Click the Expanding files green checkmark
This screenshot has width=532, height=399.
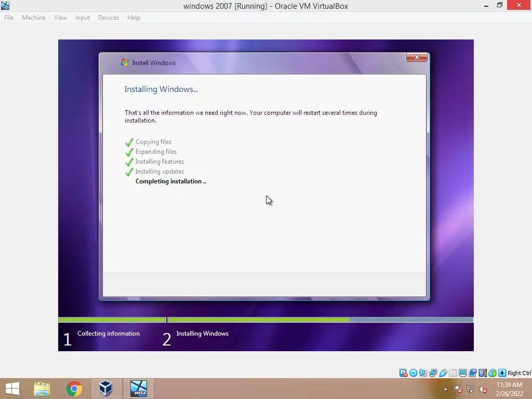129,152
